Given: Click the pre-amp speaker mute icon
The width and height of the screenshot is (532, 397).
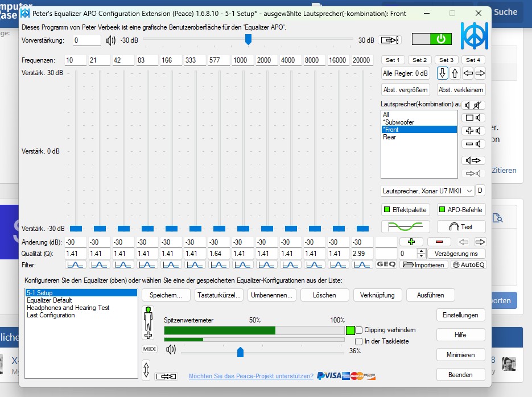Looking at the screenshot, I should tap(110, 40).
